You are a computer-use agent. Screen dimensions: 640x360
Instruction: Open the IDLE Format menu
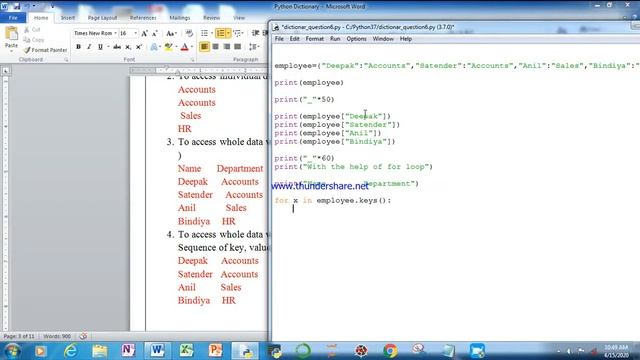pyautogui.click(x=314, y=39)
